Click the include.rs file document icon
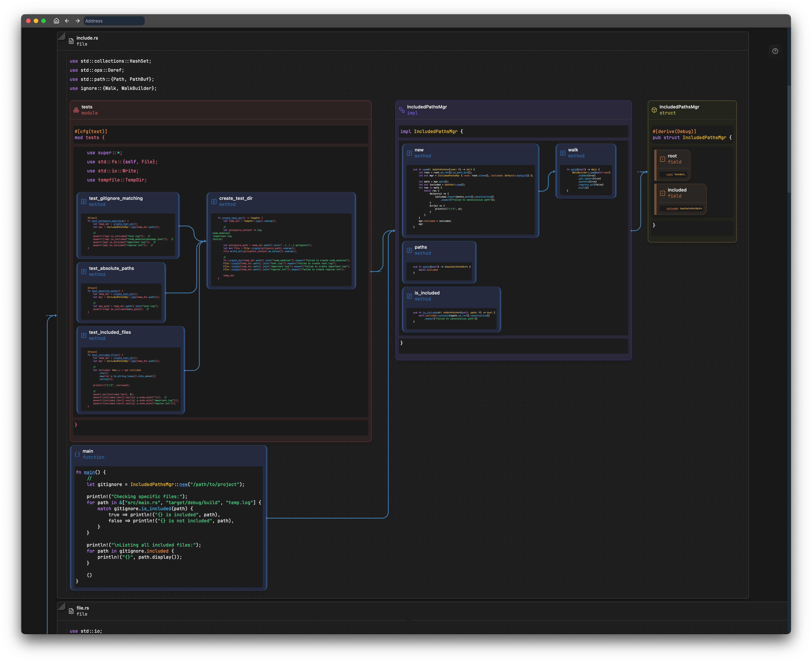Viewport: 812px width, 662px height. [71, 41]
